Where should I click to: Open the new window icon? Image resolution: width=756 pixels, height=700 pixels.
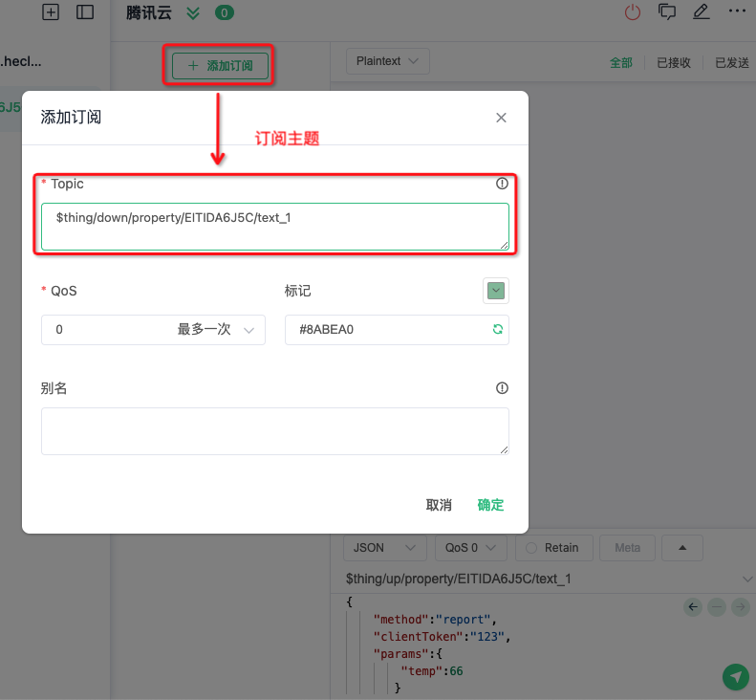667,12
